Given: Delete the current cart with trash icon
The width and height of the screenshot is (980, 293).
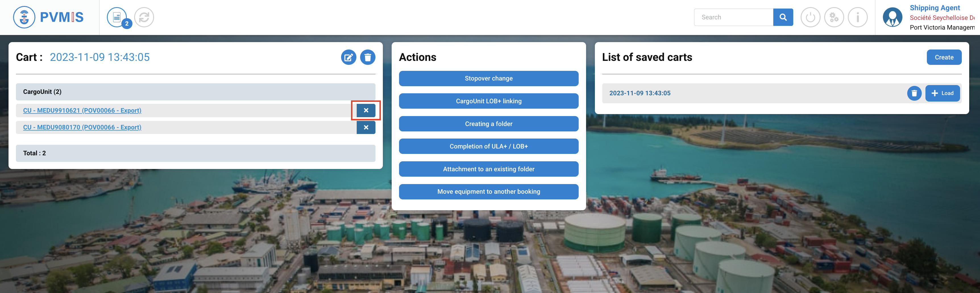Looking at the screenshot, I should coord(367,57).
